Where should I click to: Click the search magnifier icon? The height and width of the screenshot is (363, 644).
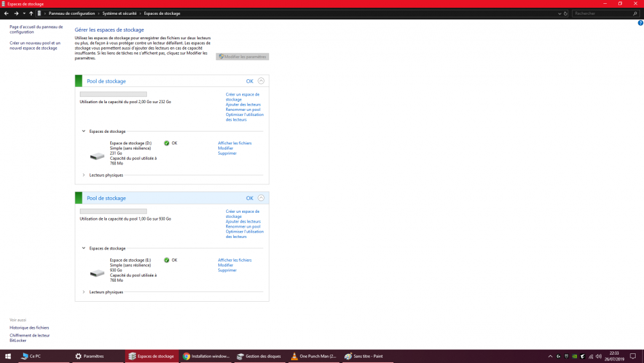[635, 14]
